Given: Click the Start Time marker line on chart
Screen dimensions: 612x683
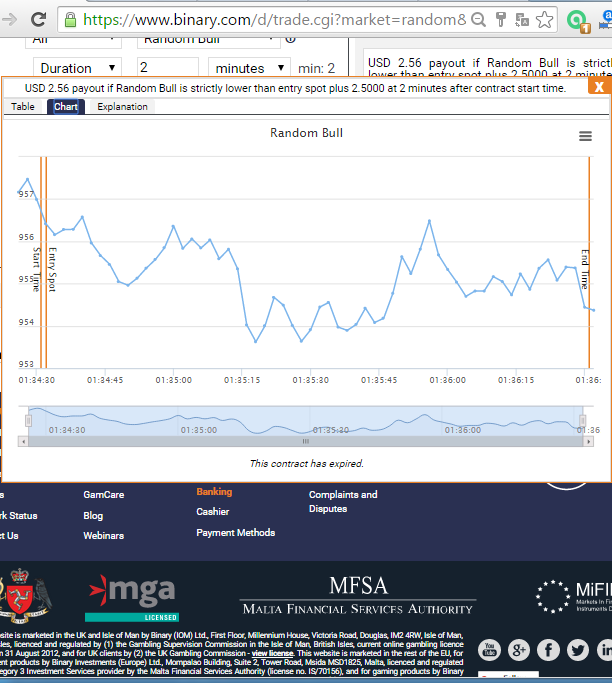Looking at the screenshot, I should (41, 263).
